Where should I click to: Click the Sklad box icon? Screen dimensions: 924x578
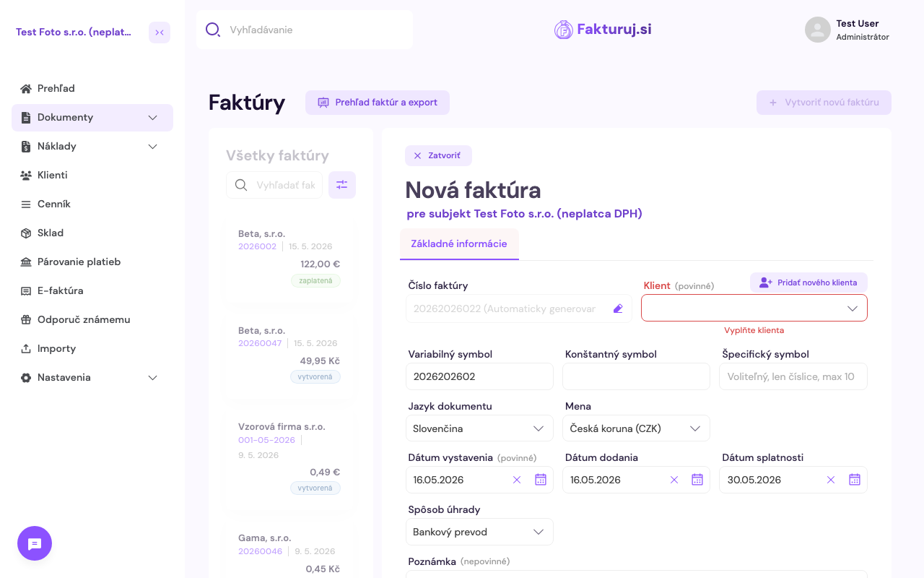click(26, 233)
